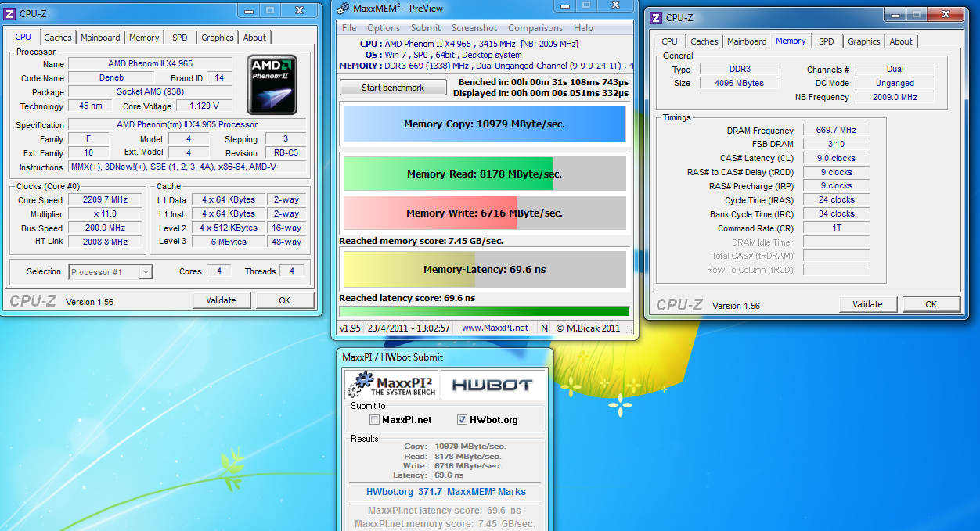
Task: Switch to CPU tab in right CPU-Z window
Action: point(670,41)
